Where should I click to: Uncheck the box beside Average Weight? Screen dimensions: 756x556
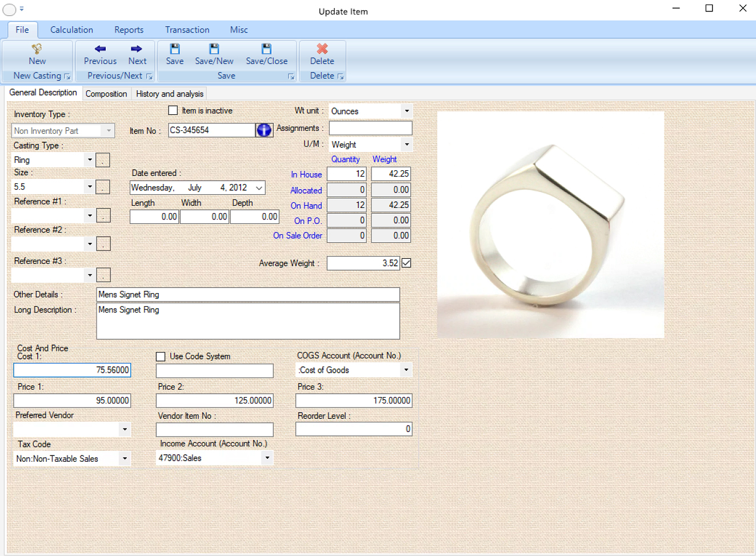(406, 263)
